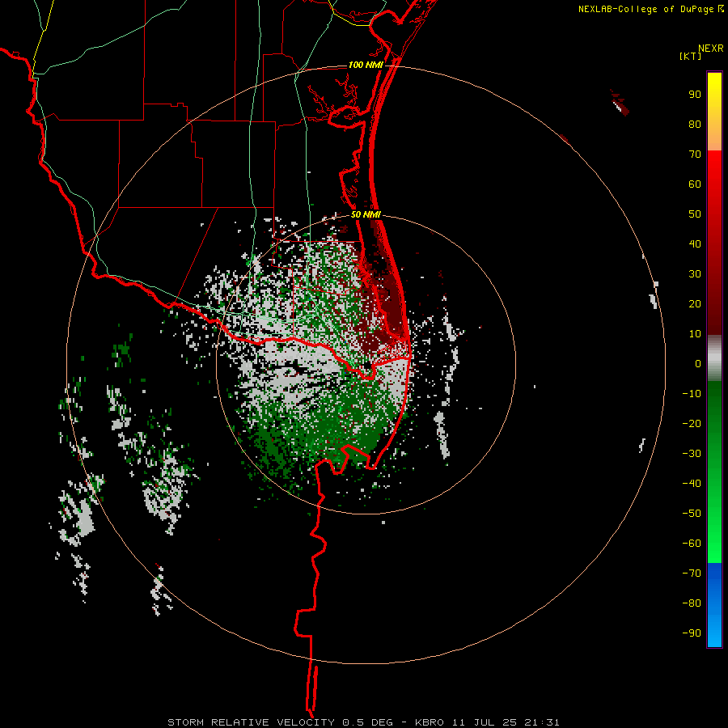Image resolution: width=728 pixels, height=728 pixels.
Task: Click the 20 value on the velocity scale
Action: (695, 303)
